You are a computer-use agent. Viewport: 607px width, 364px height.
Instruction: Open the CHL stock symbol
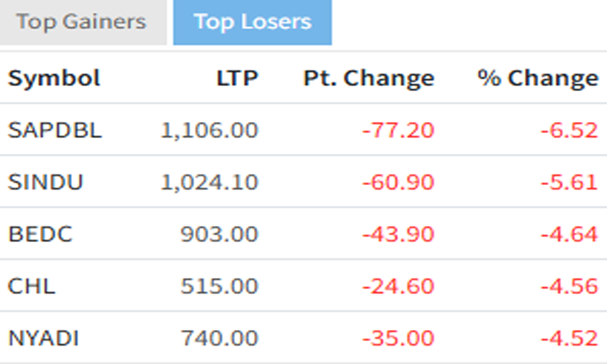click(x=32, y=286)
